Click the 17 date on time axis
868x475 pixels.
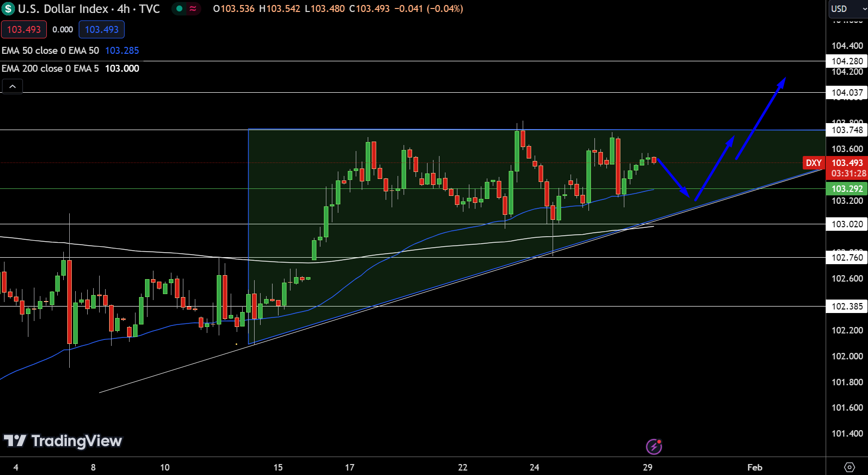pos(350,467)
